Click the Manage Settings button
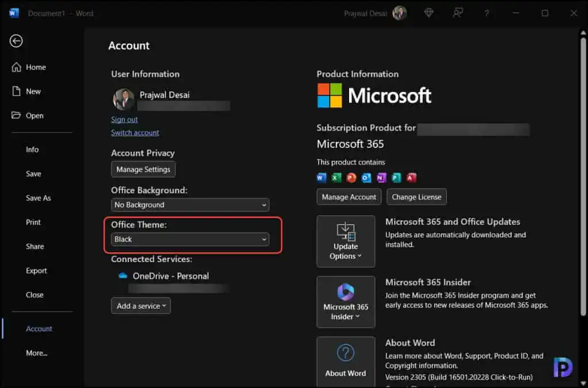Image resolution: width=588 pixels, height=388 pixels. (x=143, y=169)
